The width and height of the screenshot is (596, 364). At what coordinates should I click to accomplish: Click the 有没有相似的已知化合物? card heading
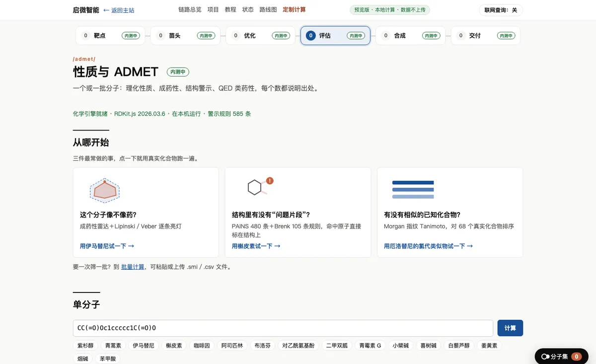pos(422,215)
